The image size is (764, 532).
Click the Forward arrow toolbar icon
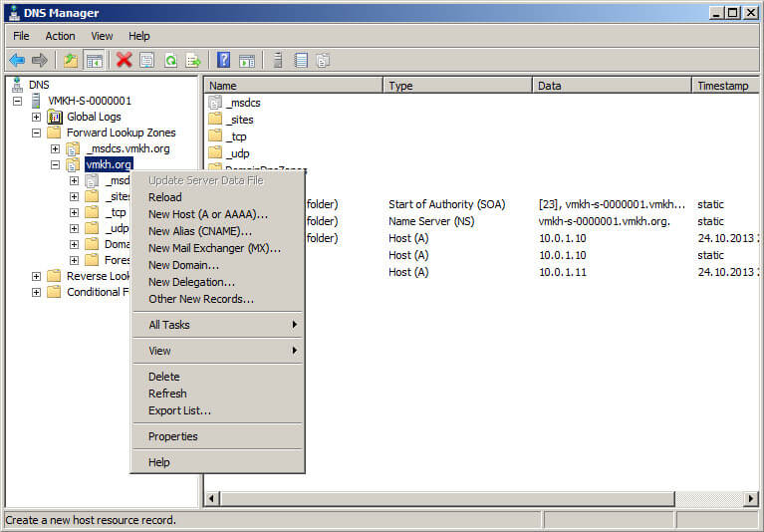coord(40,61)
